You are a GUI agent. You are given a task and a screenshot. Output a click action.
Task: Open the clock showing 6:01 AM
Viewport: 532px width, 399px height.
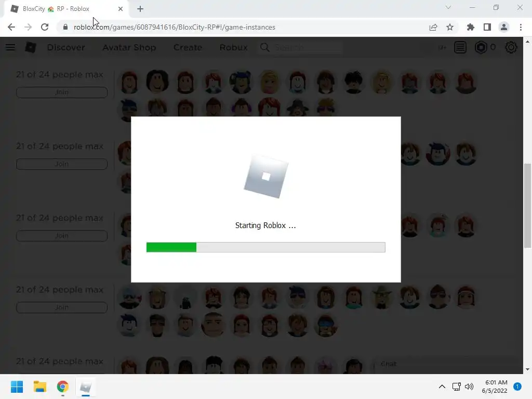click(495, 387)
